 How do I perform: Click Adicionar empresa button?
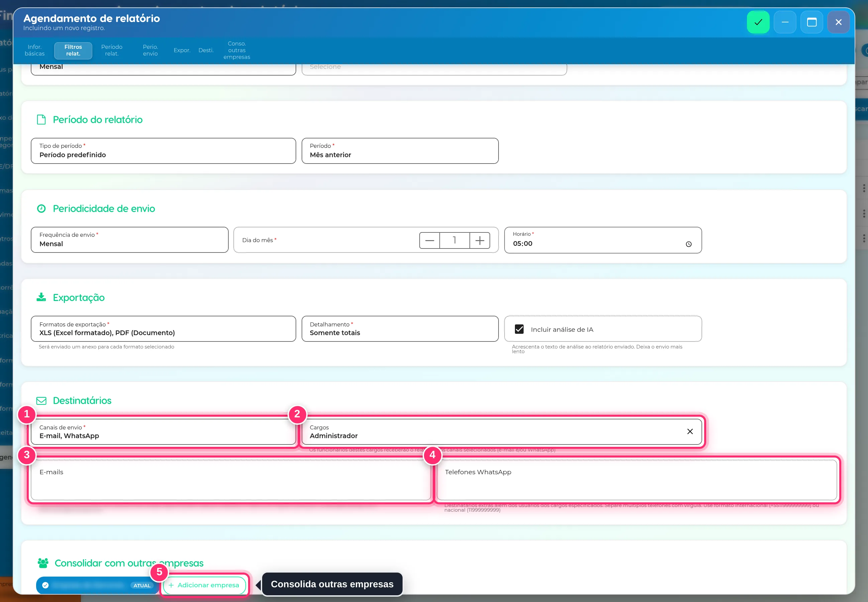click(x=204, y=585)
